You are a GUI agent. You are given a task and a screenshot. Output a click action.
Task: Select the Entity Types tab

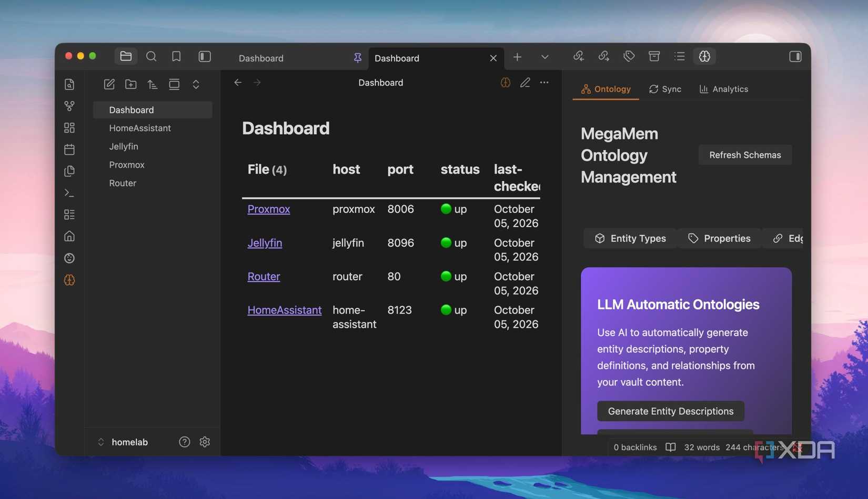630,239
